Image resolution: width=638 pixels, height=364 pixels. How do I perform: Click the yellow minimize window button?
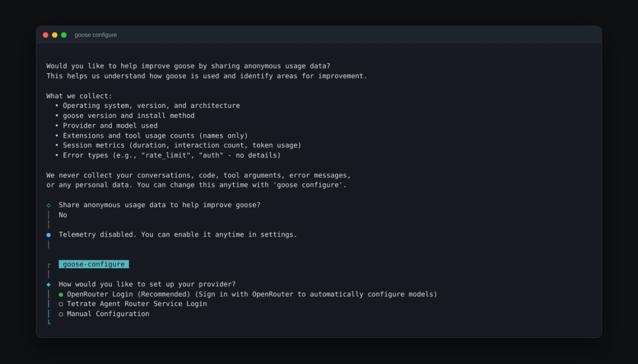[54, 35]
